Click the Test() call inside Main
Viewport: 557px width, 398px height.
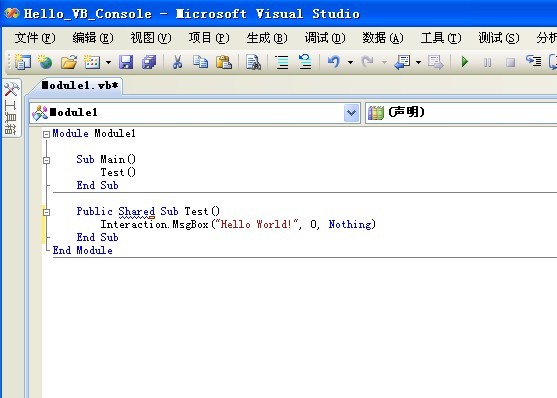118,172
